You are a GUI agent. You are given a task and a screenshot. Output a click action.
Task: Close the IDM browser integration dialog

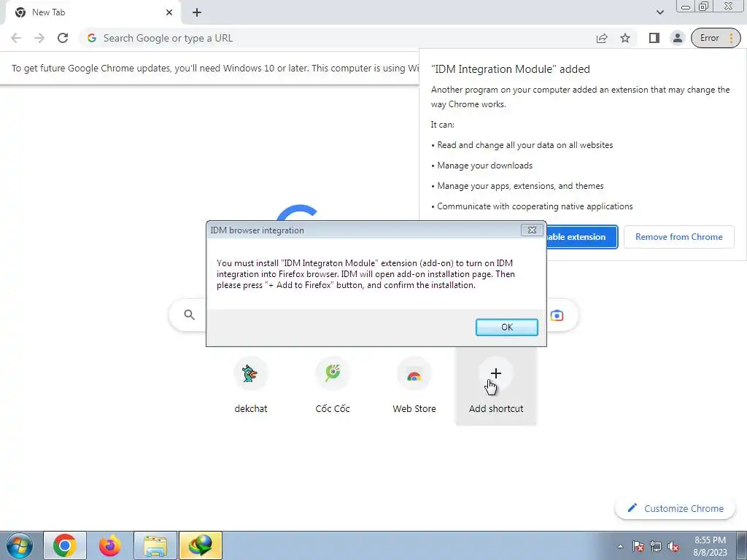click(532, 230)
